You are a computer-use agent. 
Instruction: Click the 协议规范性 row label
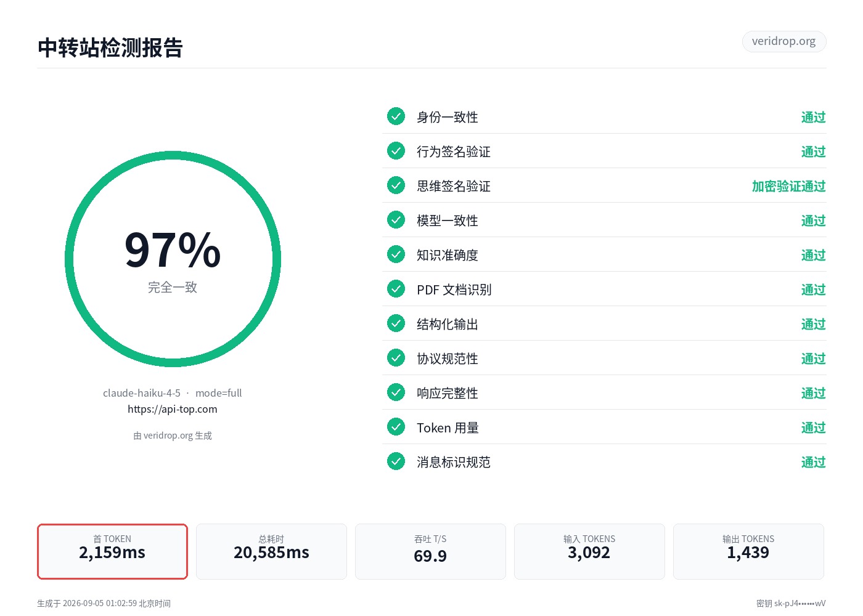(448, 359)
